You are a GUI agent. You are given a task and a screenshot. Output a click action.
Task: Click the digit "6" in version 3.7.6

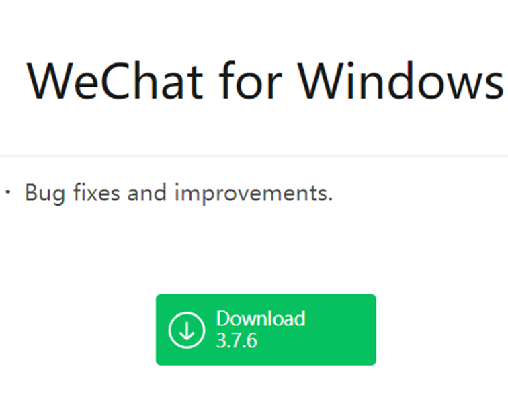(x=251, y=341)
